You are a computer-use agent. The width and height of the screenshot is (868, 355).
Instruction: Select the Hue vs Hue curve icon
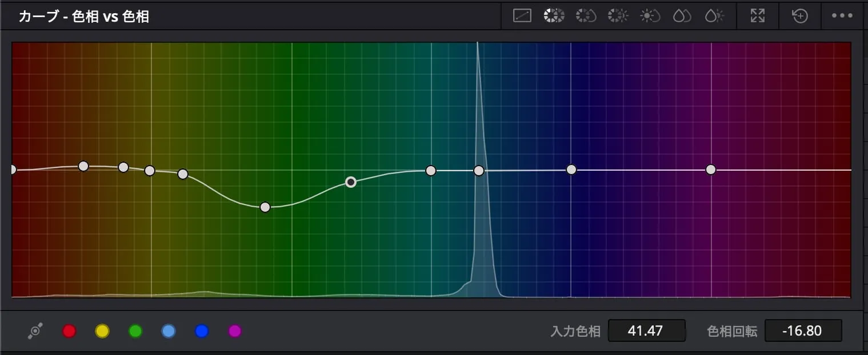(x=554, y=16)
